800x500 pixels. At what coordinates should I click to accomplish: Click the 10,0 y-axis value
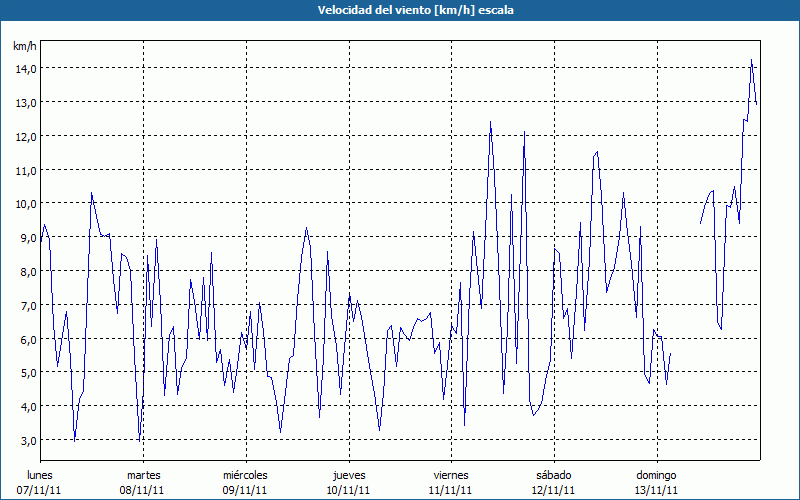25,204
